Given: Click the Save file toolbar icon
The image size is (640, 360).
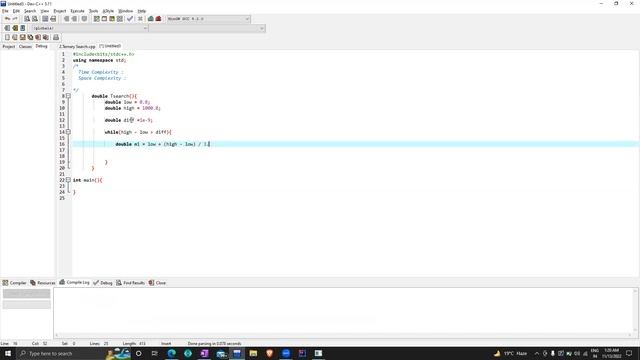Looking at the screenshot, I should (x=22, y=37).
